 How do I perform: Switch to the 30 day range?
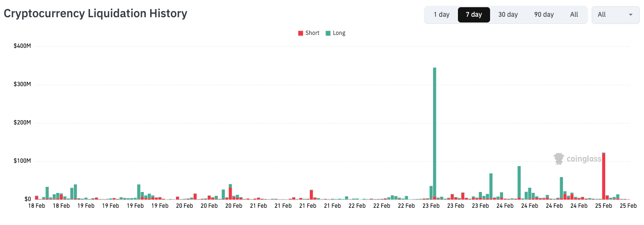pos(508,14)
